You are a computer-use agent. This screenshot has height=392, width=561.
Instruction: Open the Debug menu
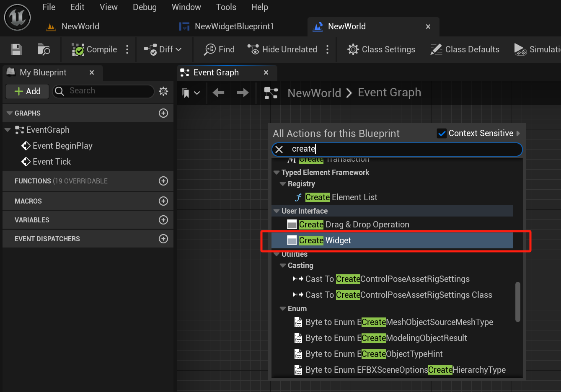click(x=145, y=7)
